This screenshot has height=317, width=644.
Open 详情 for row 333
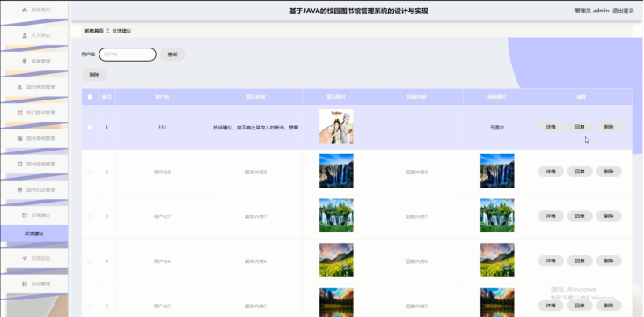click(551, 127)
